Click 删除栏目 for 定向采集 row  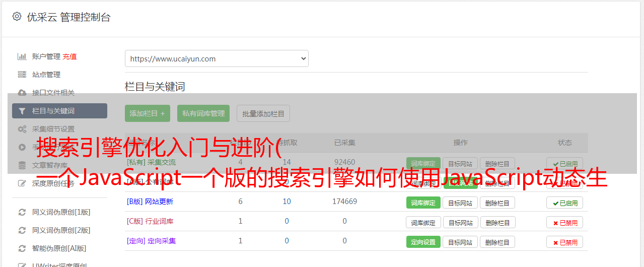click(497, 242)
